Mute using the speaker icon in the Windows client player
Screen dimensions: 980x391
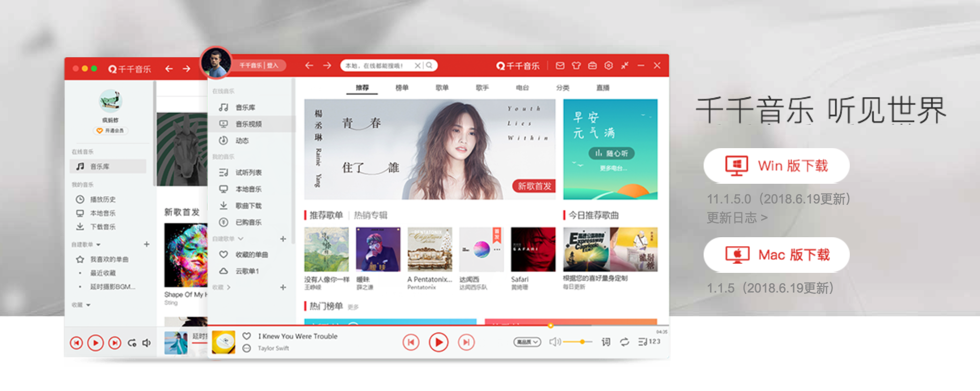coord(555,342)
